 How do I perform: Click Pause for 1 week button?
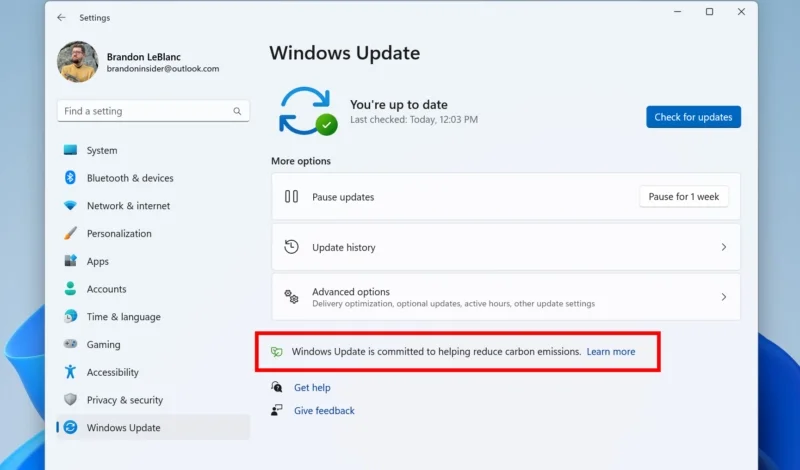coord(684,196)
